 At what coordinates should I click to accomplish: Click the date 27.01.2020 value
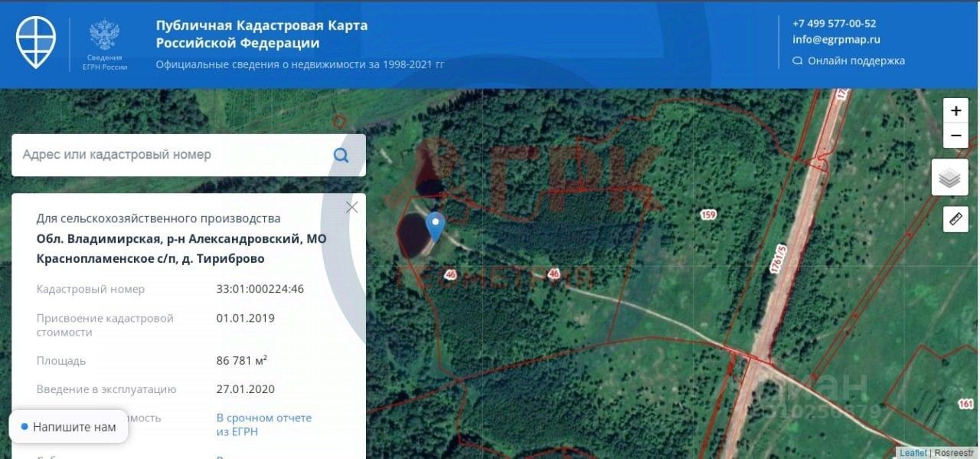tap(246, 389)
